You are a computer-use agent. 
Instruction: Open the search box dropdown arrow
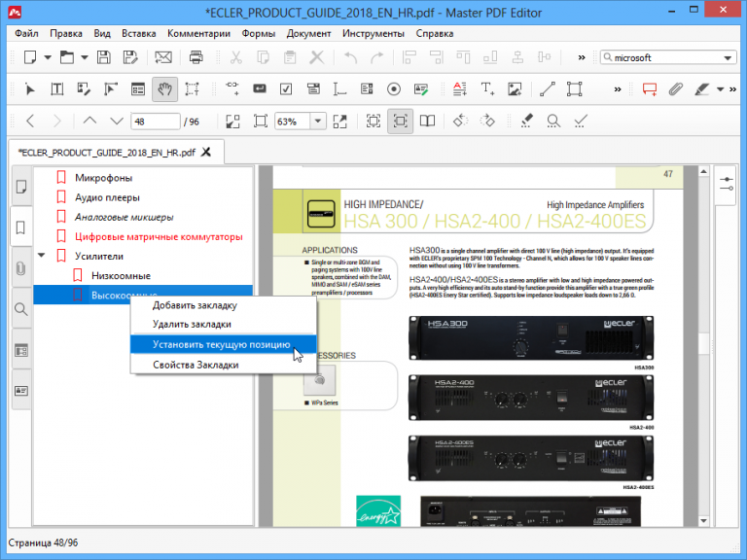coord(727,57)
